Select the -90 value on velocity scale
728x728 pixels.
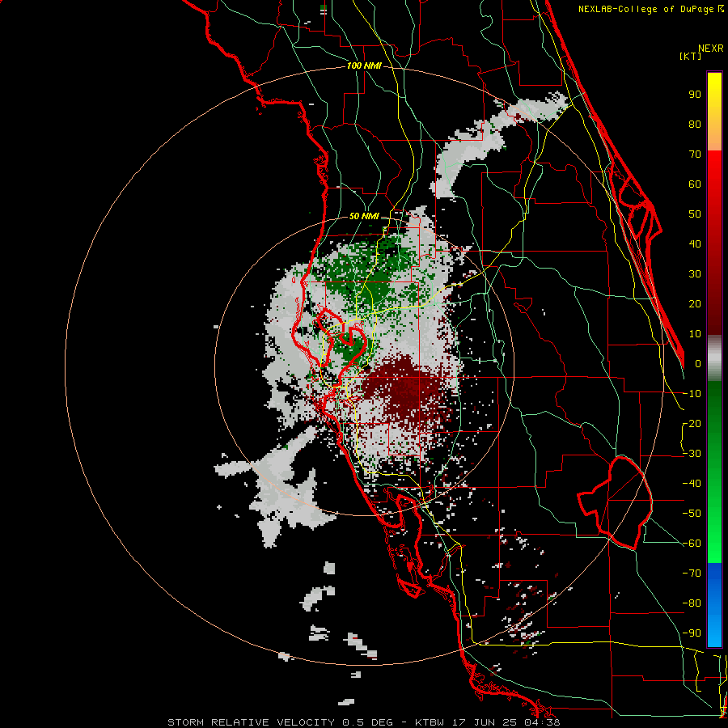692,633
